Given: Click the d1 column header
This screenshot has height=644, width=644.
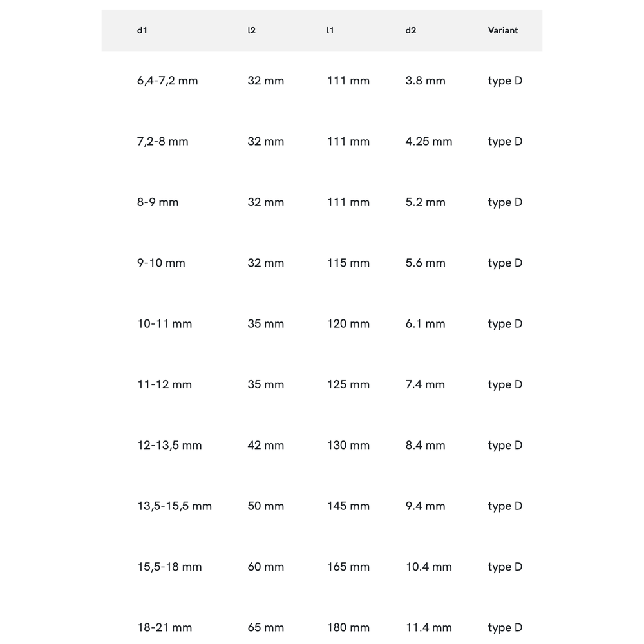Looking at the screenshot, I should (142, 30).
